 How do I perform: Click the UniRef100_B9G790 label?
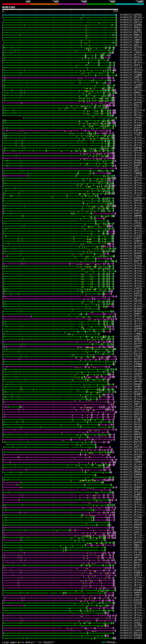tap(131, 32)
